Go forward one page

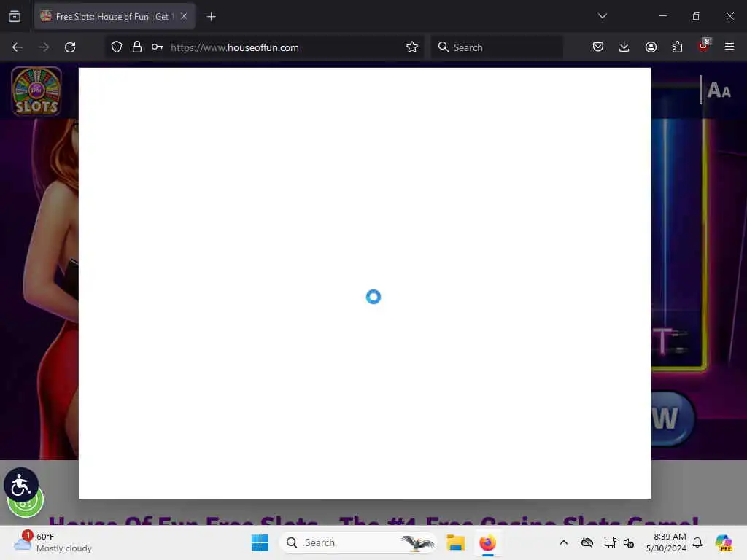pos(44,47)
